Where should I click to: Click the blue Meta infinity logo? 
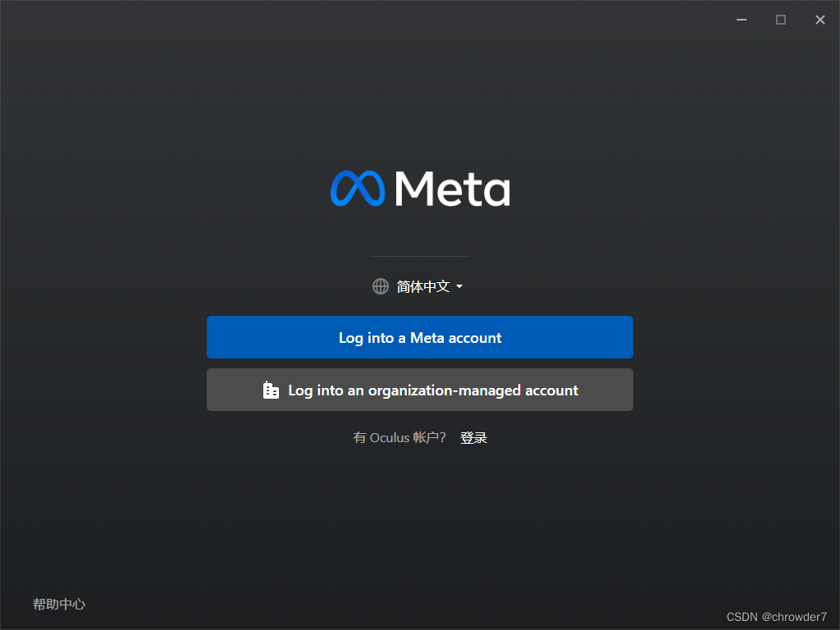(358, 189)
